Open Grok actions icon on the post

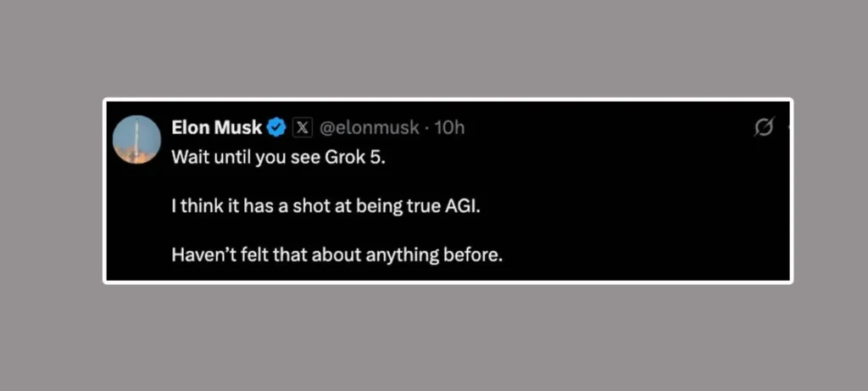click(x=763, y=127)
